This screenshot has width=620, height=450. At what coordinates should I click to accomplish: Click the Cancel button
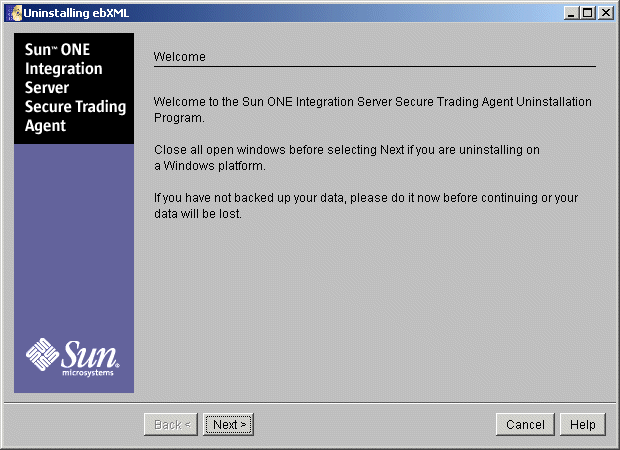pos(525,424)
